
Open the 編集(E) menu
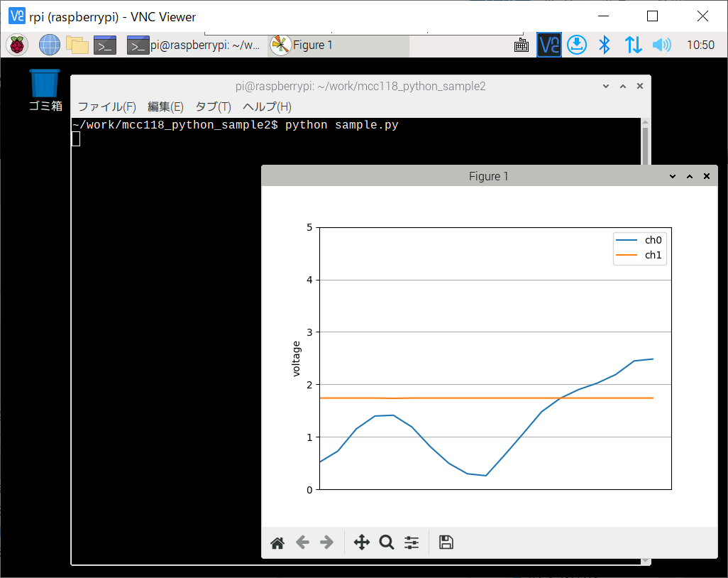(x=165, y=107)
